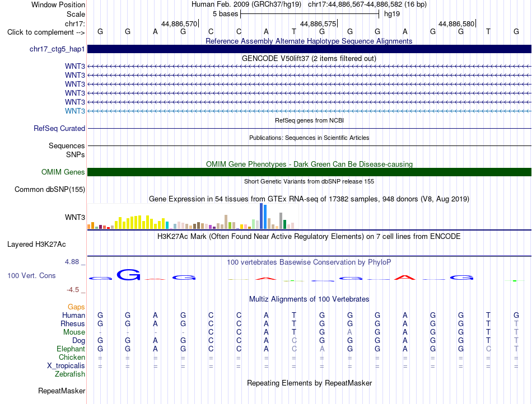Click 'Repeating Elements by RepeatMasker' title
The height and width of the screenshot is (404, 532).
point(309,383)
